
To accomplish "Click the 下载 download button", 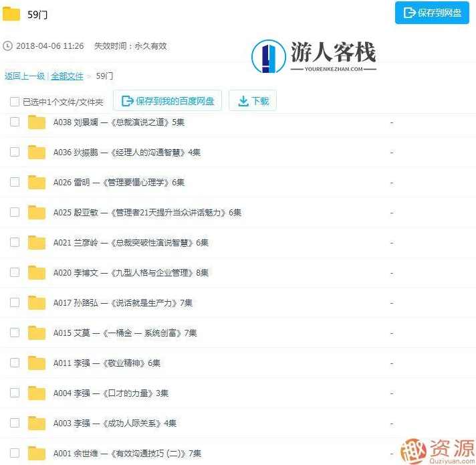I will coord(253,100).
